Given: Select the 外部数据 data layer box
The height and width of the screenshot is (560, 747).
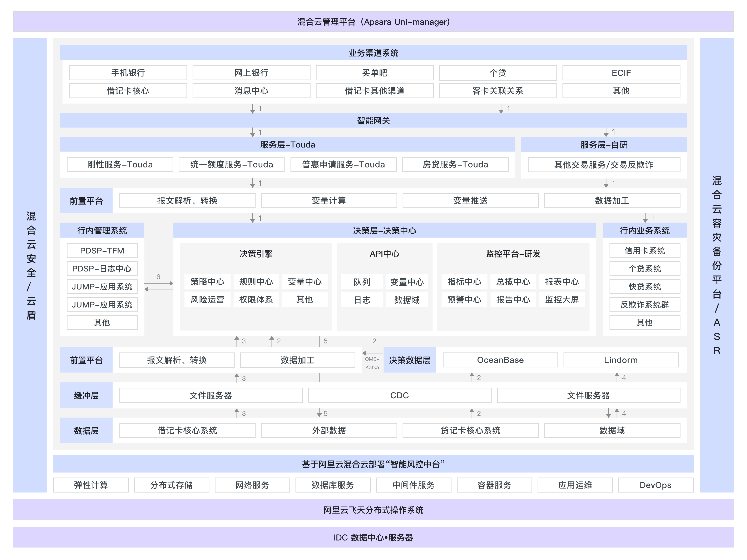Looking at the screenshot, I should pos(329,430).
